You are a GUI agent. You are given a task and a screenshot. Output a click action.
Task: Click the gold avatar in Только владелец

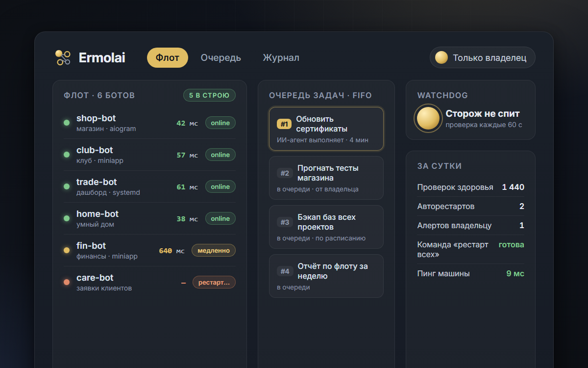tap(441, 57)
